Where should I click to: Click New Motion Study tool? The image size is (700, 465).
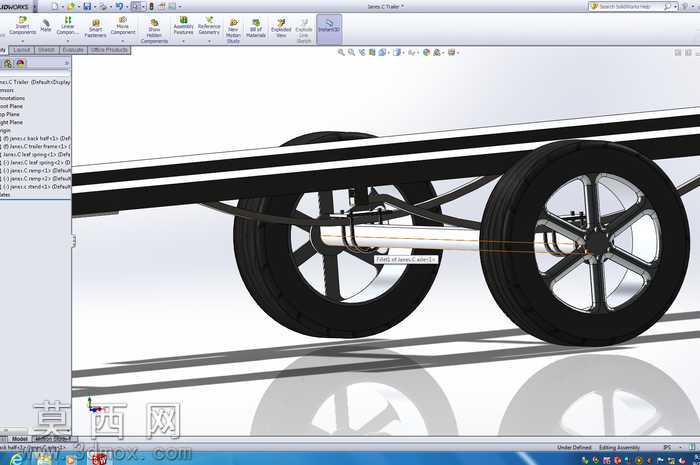[233, 31]
